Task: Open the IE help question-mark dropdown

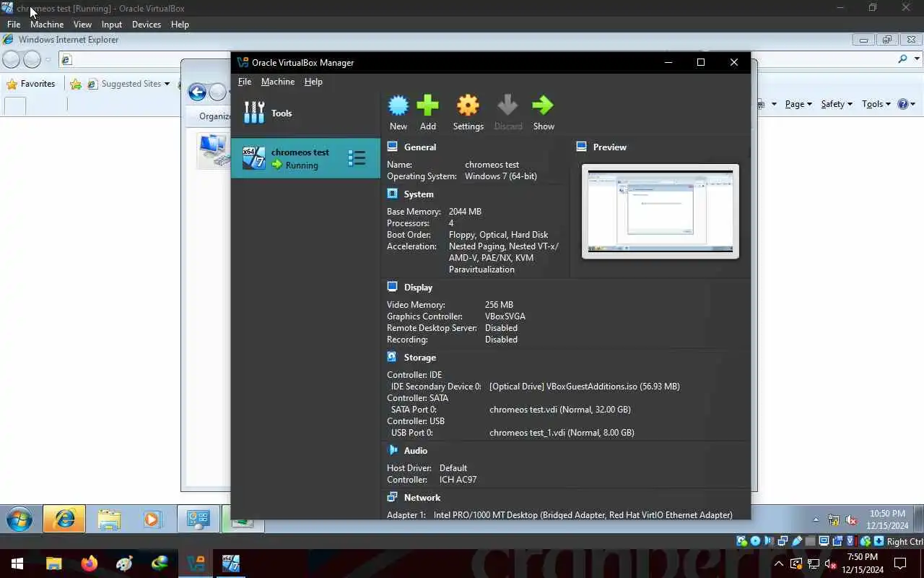Action: coord(907,104)
